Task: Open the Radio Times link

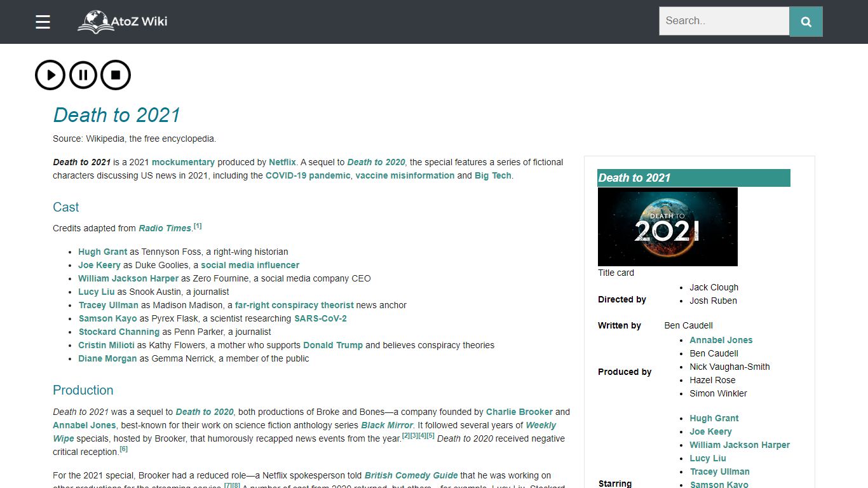Action: point(165,228)
